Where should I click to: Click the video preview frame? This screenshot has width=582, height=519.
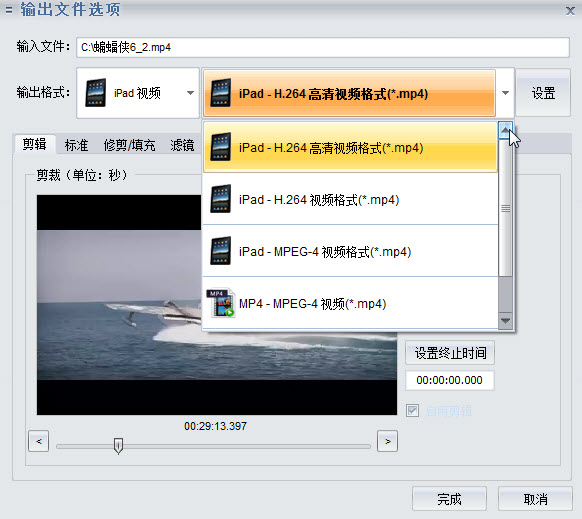tap(217, 304)
